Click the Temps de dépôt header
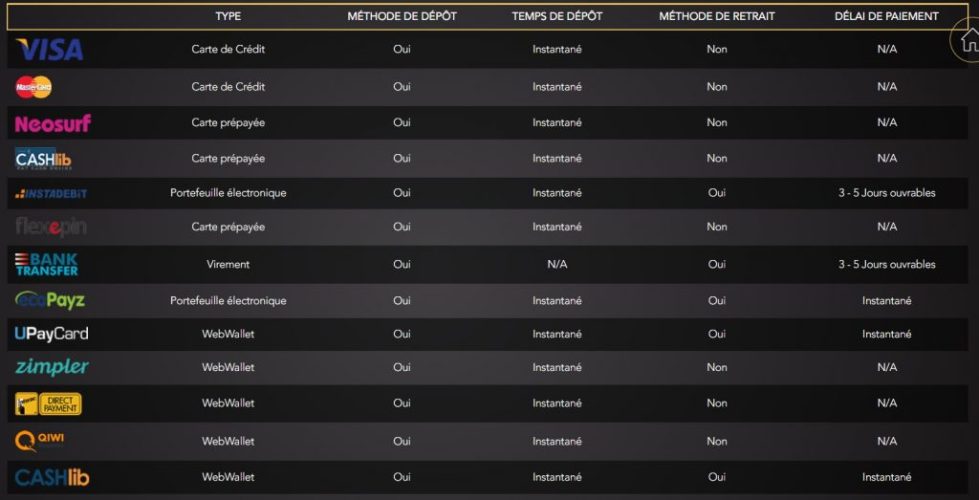The image size is (979, 500). [x=557, y=17]
